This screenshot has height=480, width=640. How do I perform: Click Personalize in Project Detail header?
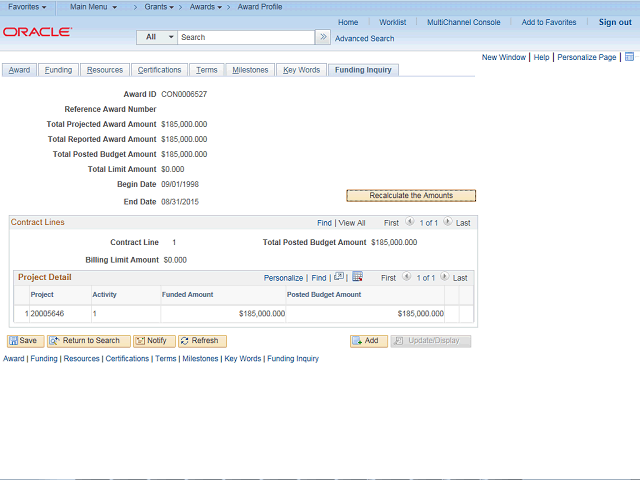tap(283, 278)
